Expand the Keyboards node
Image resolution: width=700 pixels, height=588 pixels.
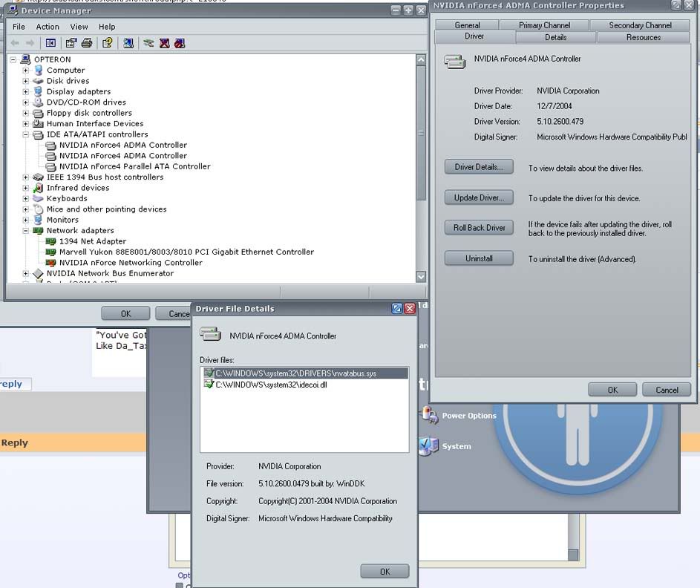tap(25, 199)
